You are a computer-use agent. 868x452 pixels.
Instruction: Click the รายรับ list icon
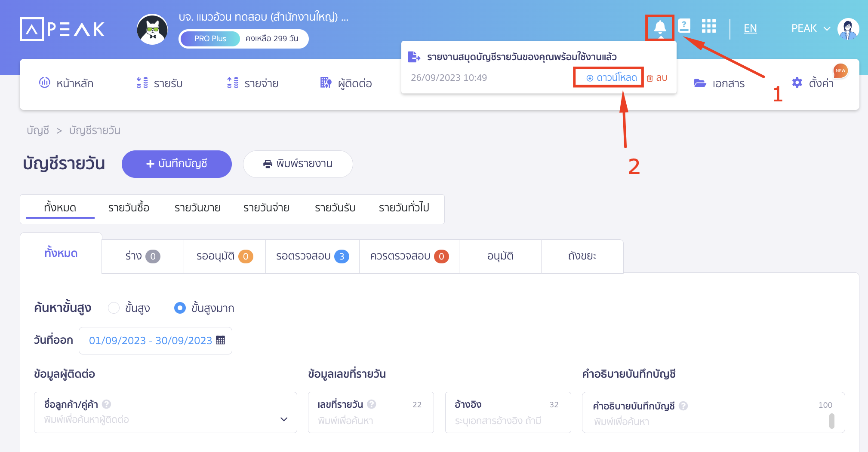tap(142, 82)
